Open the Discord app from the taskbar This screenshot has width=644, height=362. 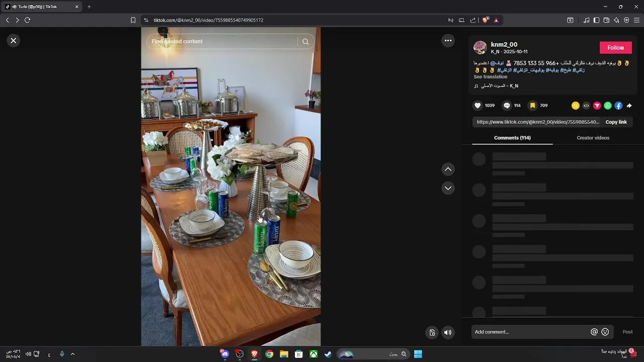(224, 354)
